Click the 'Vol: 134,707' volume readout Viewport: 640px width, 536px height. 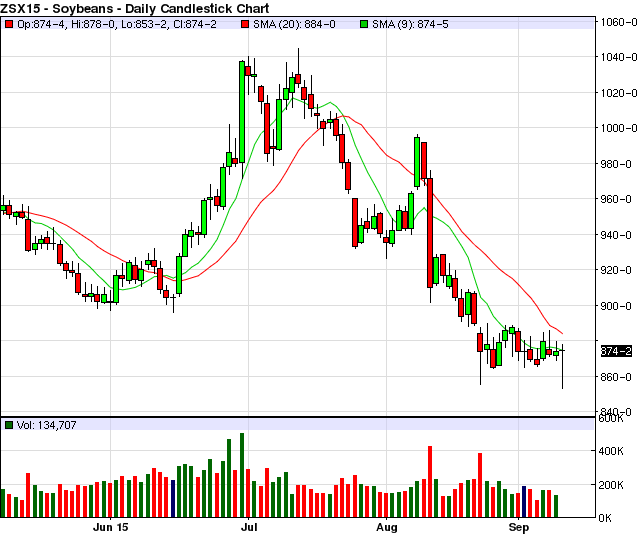pyautogui.click(x=47, y=425)
